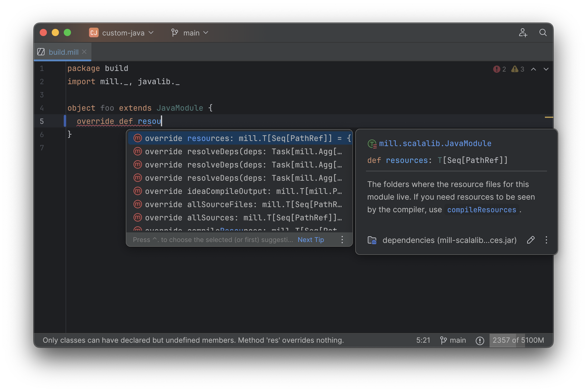Screen dimensions: 587x392
Task: Click the errors indicator showing 2
Action: (499, 69)
